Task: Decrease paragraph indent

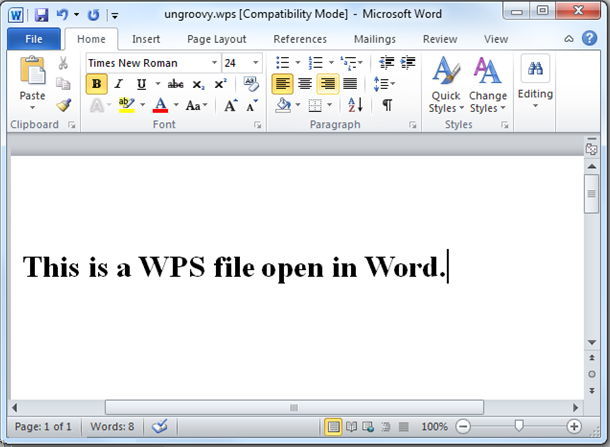Action: coord(387,62)
